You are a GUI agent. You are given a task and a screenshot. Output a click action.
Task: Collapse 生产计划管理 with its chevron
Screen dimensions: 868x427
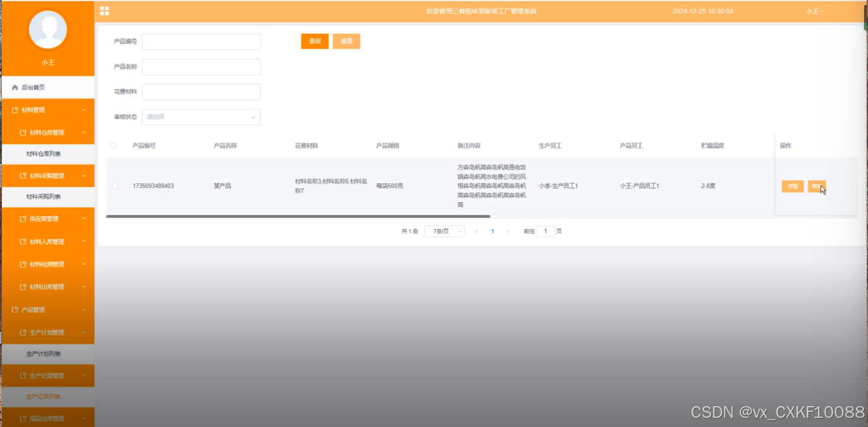point(83,333)
